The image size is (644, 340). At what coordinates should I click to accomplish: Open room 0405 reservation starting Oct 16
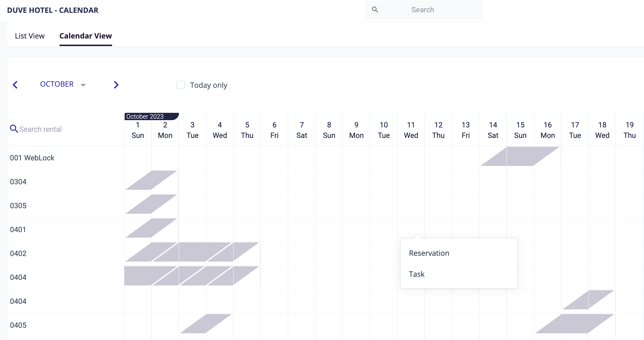(x=575, y=324)
